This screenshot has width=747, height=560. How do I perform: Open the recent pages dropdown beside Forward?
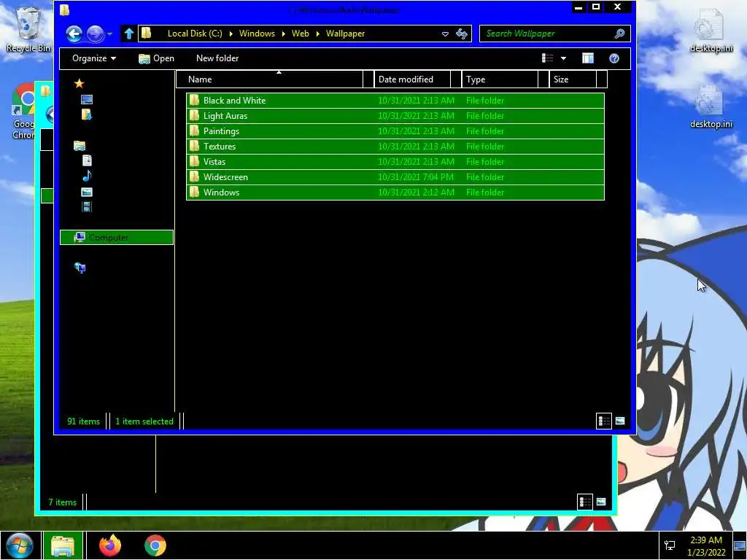(109, 34)
